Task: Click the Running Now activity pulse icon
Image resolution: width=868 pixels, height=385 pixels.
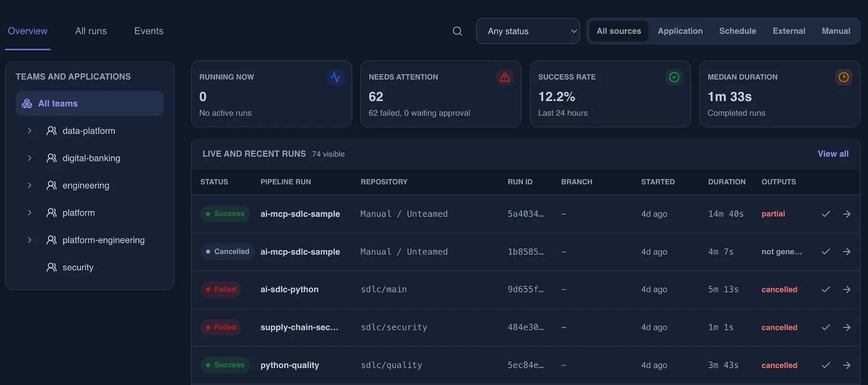Action: click(x=336, y=77)
